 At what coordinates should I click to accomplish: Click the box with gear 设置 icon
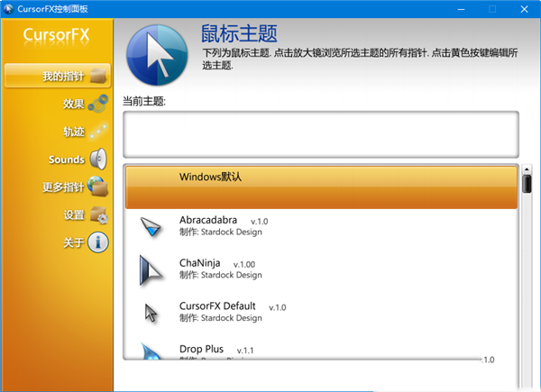point(99,215)
